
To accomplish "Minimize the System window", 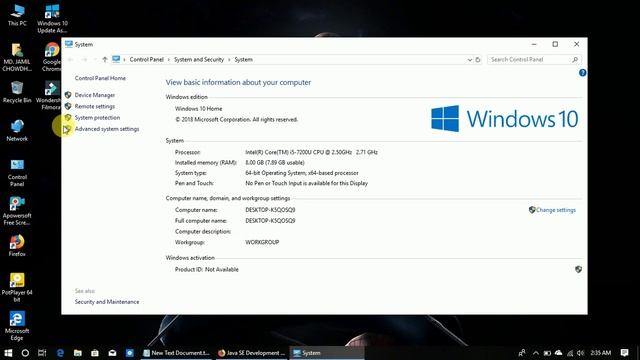I will click(534, 44).
